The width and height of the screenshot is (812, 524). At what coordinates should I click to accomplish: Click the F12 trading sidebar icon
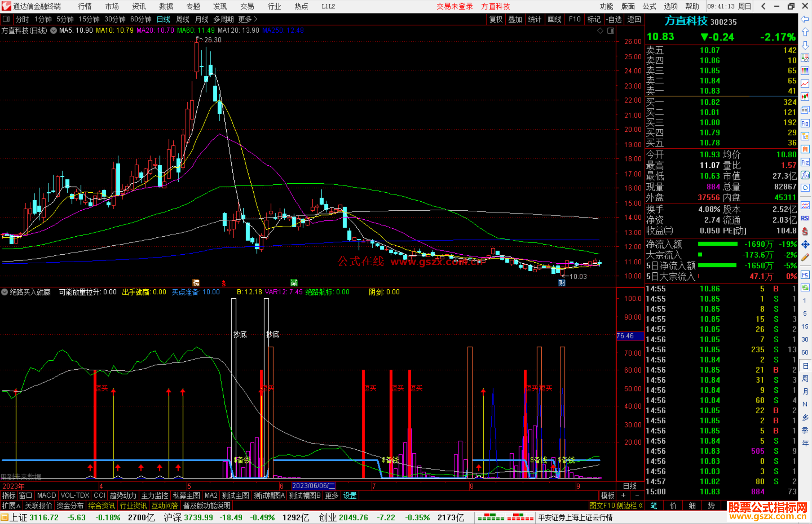[x=805, y=162]
